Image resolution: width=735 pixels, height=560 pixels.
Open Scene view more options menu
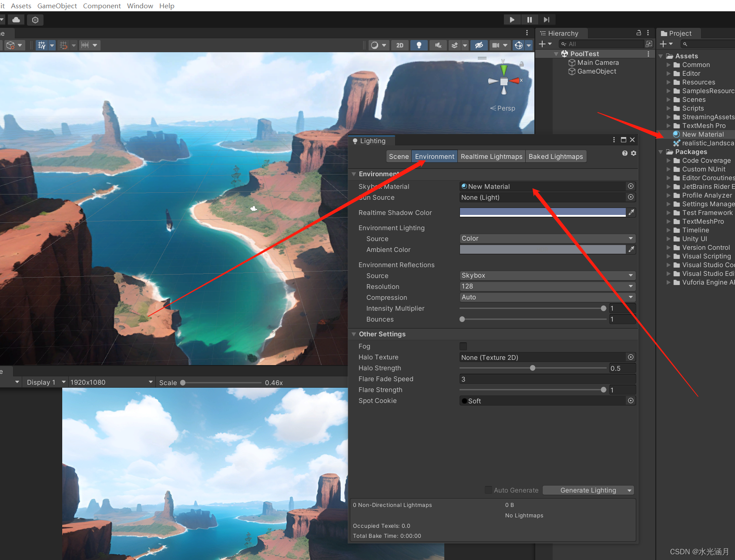coord(527,33)
